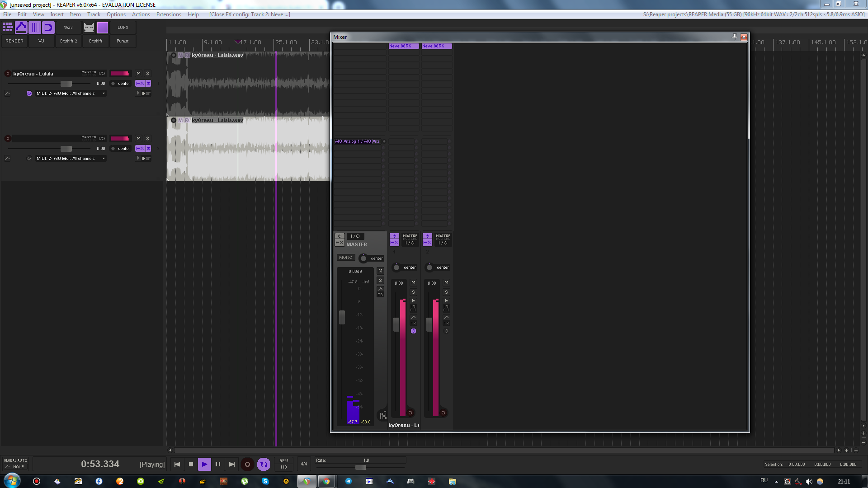Click the Wav toolbar button
868x488 pixels.
[68, 28]
